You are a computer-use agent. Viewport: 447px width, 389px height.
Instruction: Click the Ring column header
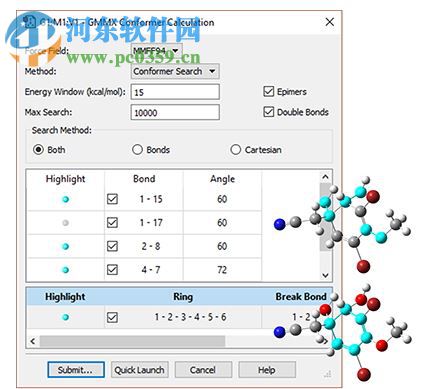click(183, 297)
